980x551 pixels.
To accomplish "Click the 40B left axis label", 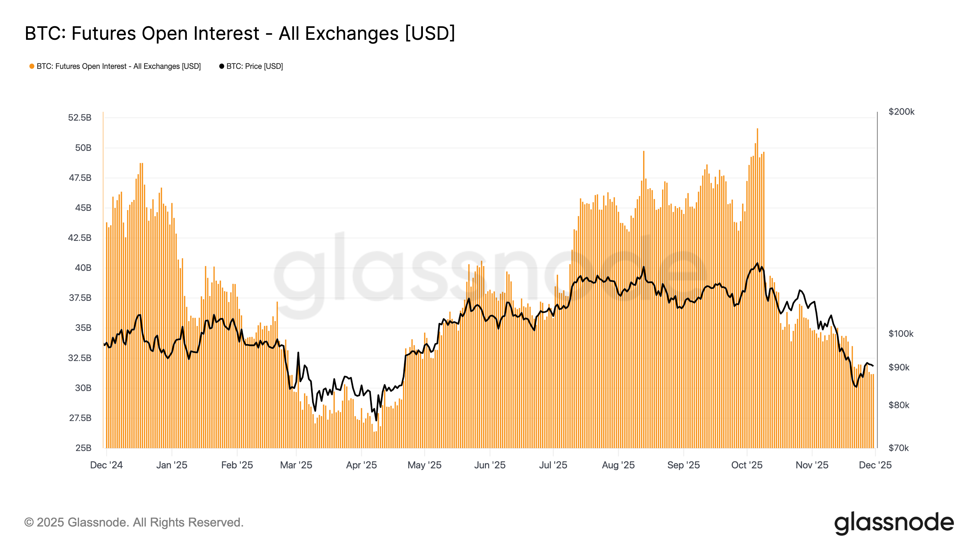I will click(x=83, y=268).
